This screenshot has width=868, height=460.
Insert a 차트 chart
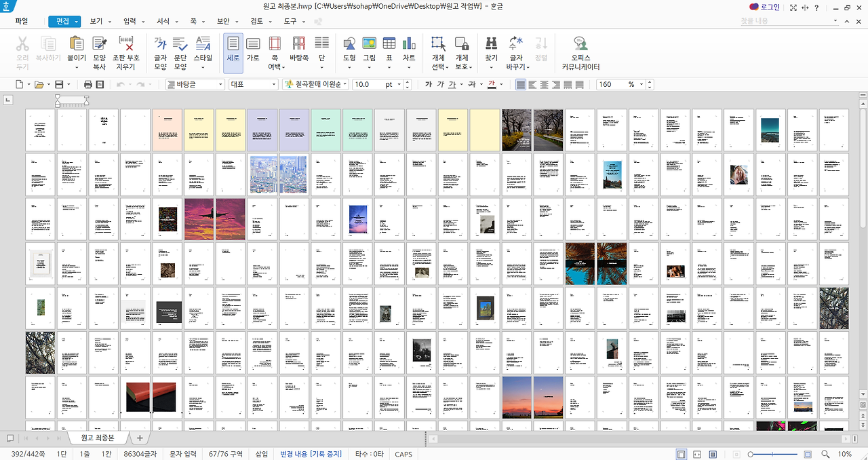tap(409, 44)
